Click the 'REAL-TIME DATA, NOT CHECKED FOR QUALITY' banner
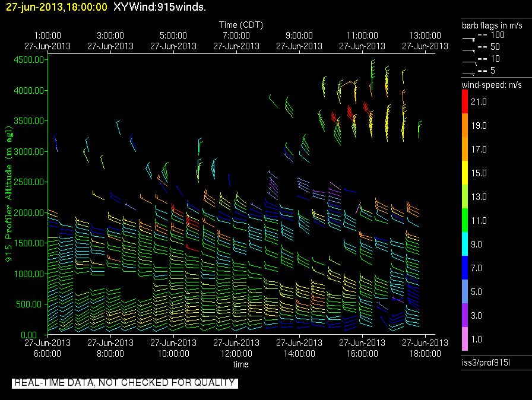532x400 pixels. (125, 383)
